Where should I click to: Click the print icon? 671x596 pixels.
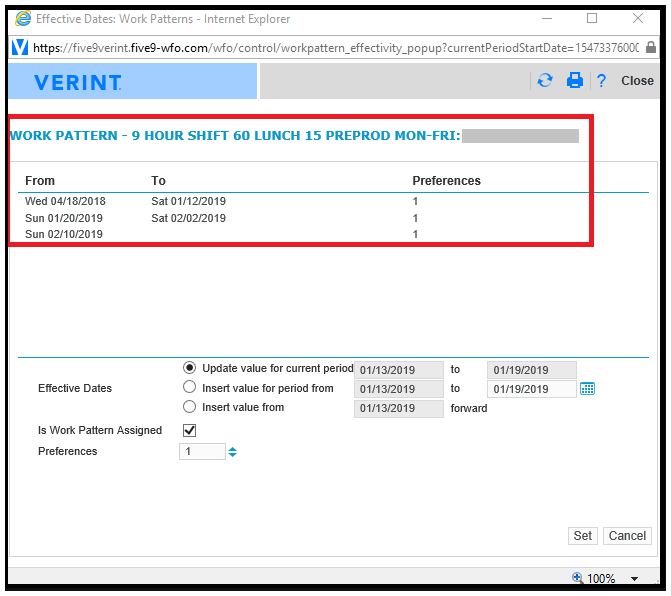[x=575, y=80]
